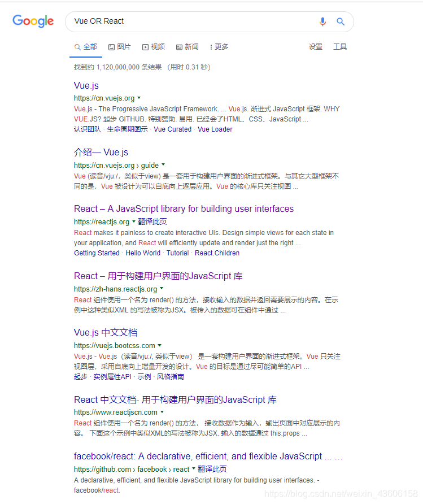Expand dropdown arrow next to https://reactjs.org
423x504 pixels.
tap(134, 221)
